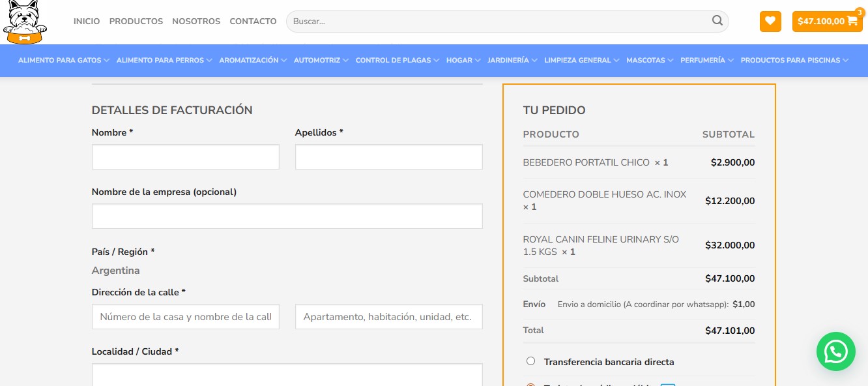Select Transferencia bancaria directa payment option

tap(530, 361)
